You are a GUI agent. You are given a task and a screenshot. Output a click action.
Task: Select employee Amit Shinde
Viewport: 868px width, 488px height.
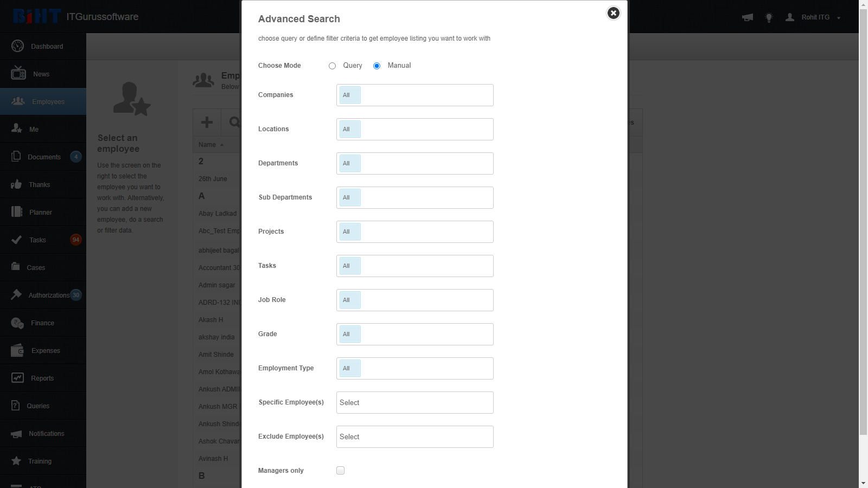pyautogui.click(x=216, y=355)
